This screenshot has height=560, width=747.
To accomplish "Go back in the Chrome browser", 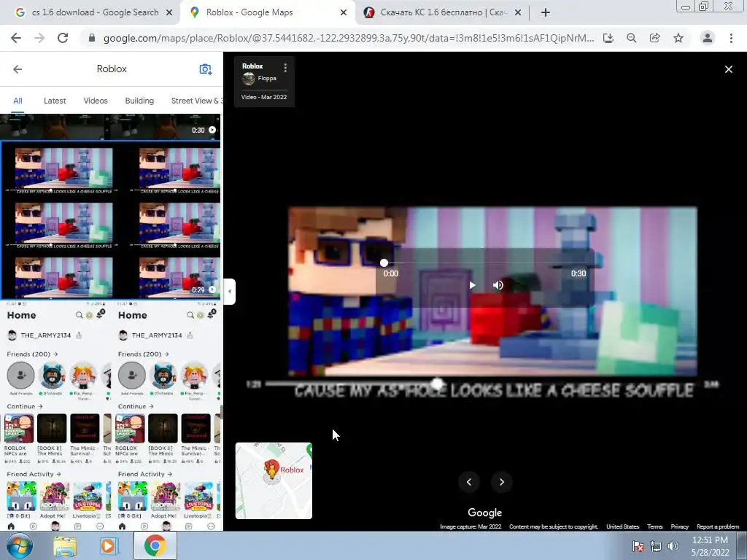I will [16, 38].
